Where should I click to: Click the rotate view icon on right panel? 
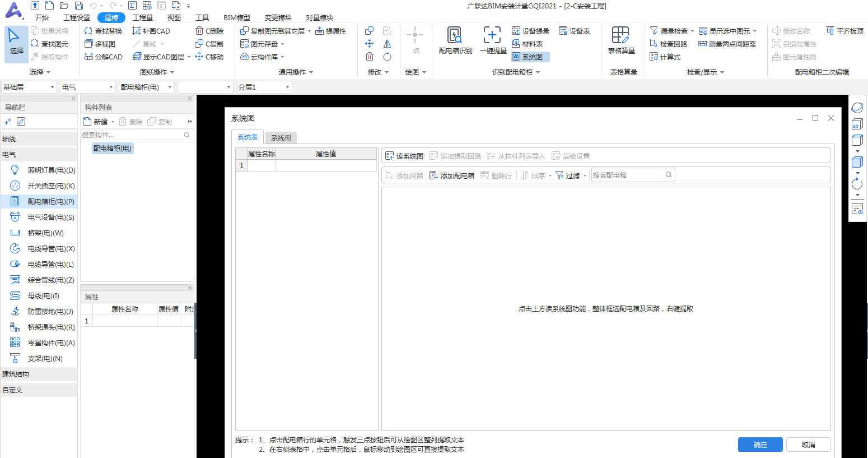[857, 184]
